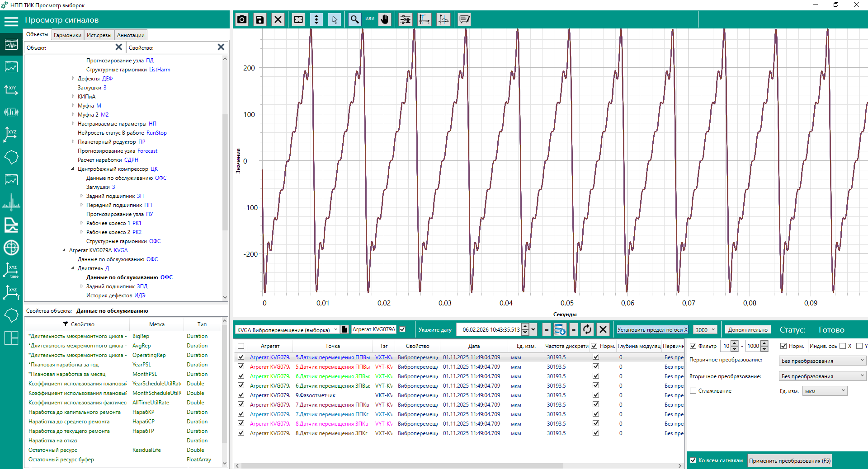The image size is (868, 469).
Task: Select the magnifier zoom tool
Action: [x=354, y=19]
